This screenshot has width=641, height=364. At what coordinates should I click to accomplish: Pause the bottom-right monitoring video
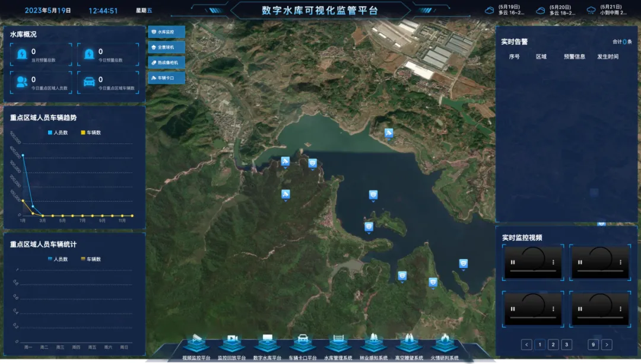tap(580, 309)
